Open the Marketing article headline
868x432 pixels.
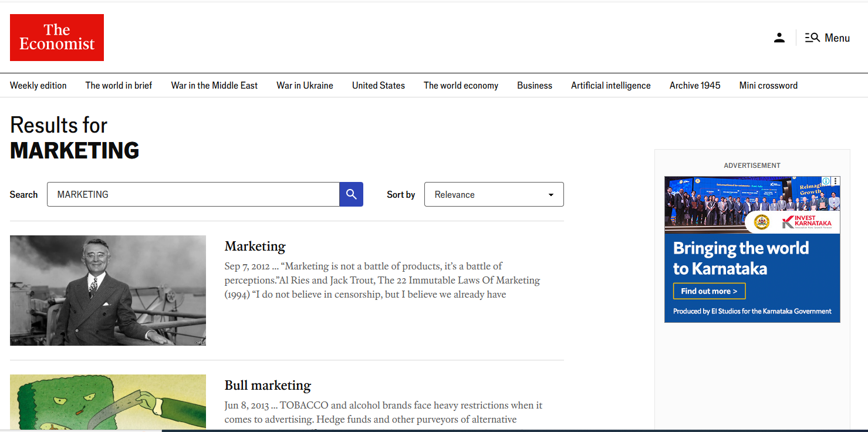coord(255,247)
